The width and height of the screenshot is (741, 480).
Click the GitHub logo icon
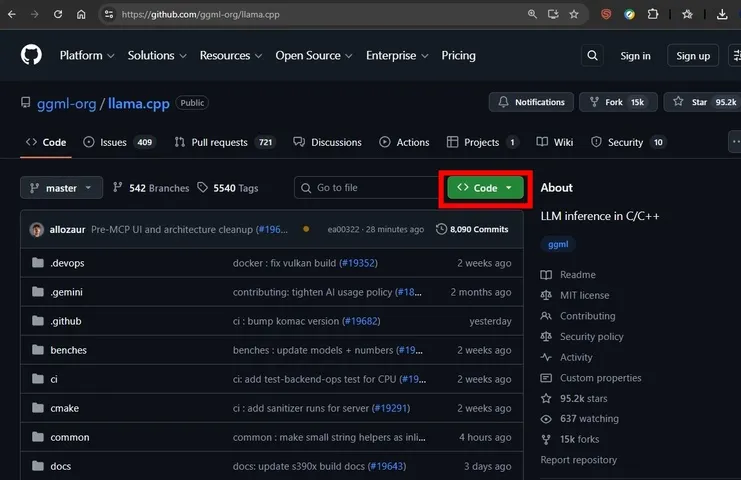pos(31,55)
